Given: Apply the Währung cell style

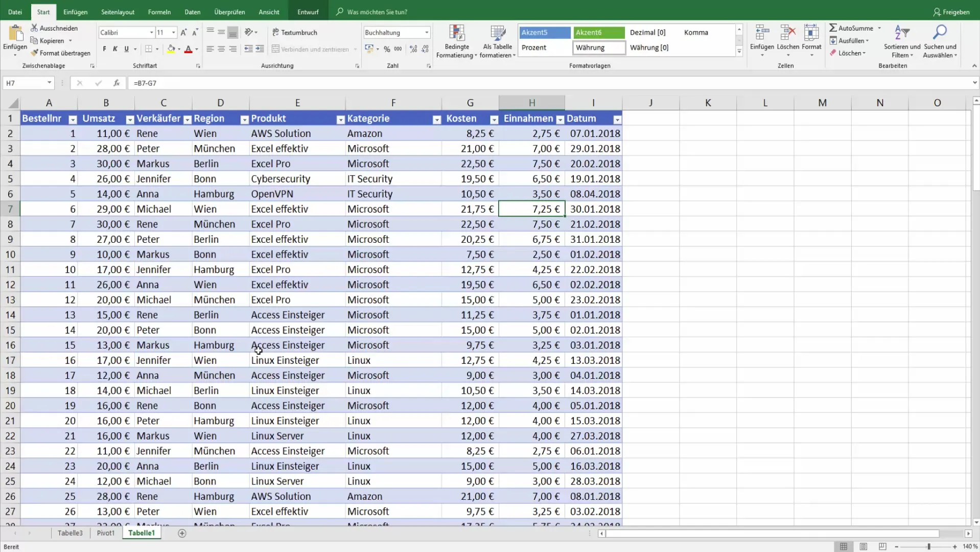Looking at the screenshot, I should (x=599, y=48).
